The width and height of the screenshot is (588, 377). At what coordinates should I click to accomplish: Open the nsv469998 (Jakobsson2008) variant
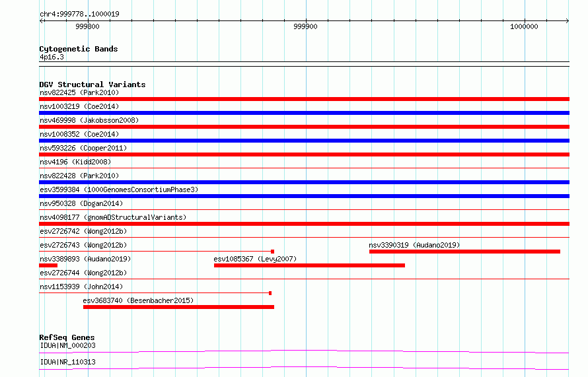point(89,120)
